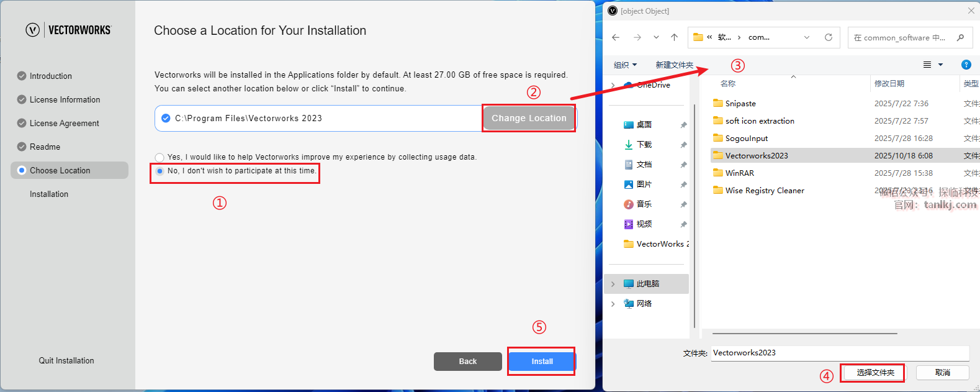This screenshot has height=392, width=980.
Task: Open the License Information step
Action: click(65, 99)
